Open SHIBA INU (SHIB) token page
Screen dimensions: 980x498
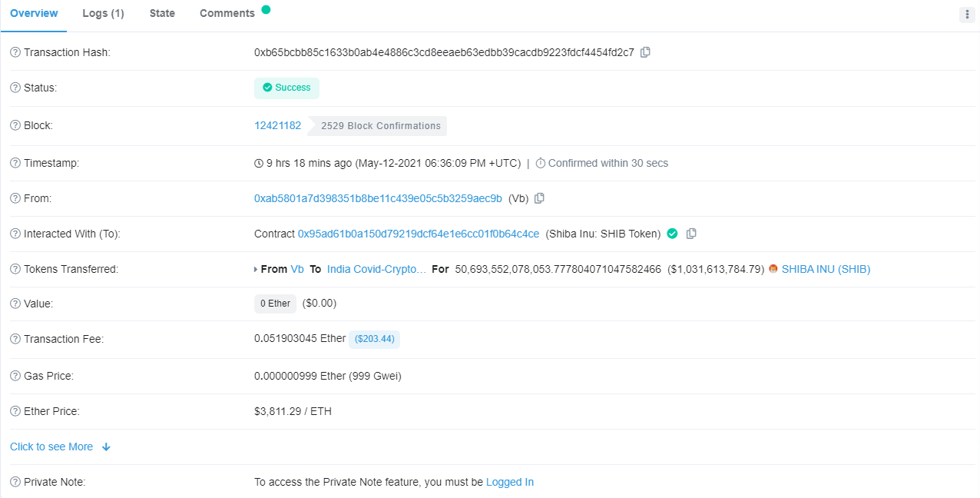(x=826, y=269)
